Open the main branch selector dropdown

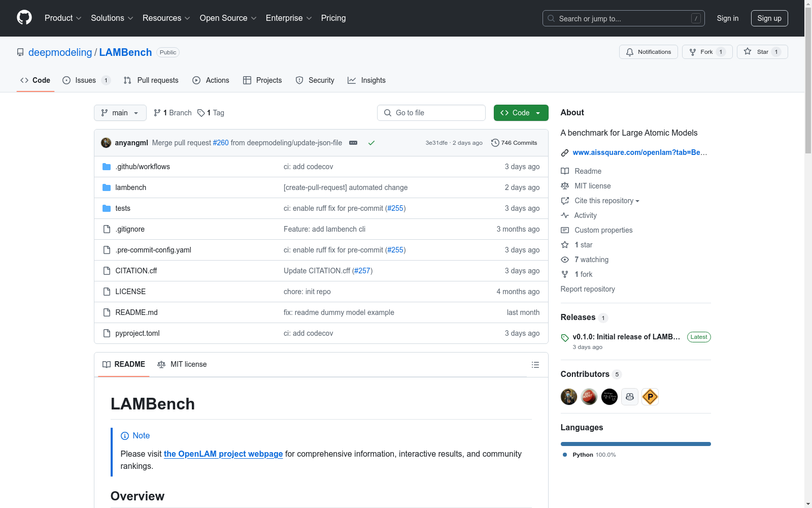click(x=120, y=113)
